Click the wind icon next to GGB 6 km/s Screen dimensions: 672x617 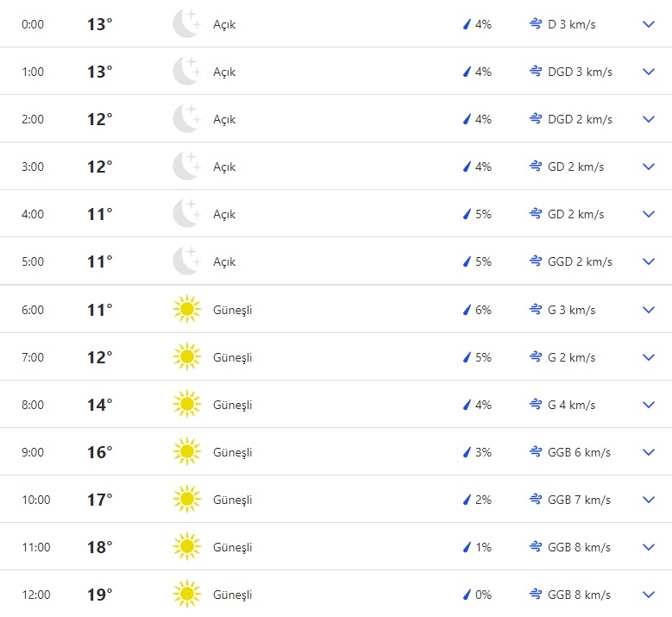[x=536, y=452]
